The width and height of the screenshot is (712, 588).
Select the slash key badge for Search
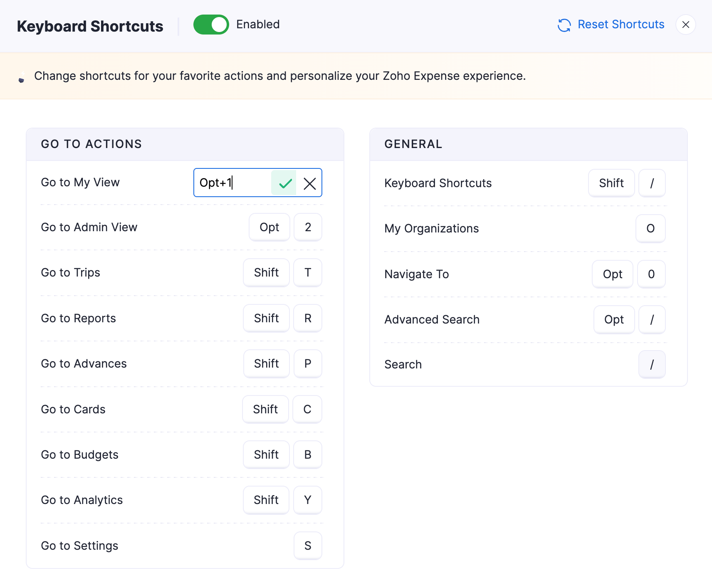pyautogui.click(x=652, y=364)
